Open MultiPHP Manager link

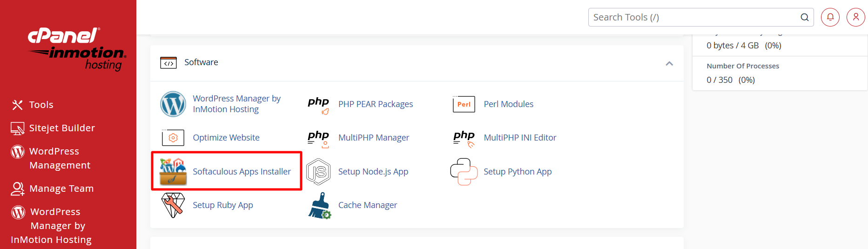(x=374, y=138)
